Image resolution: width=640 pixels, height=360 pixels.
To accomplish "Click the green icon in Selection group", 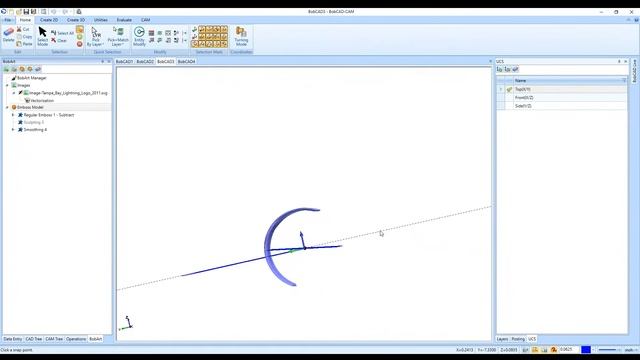I will pyautogui.click(x=80, y=37).
